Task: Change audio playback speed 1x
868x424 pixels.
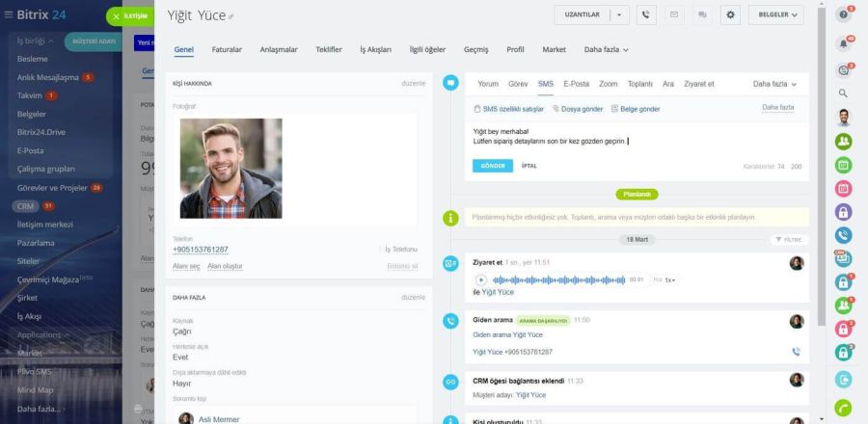Action: click(x=670, y=280)
